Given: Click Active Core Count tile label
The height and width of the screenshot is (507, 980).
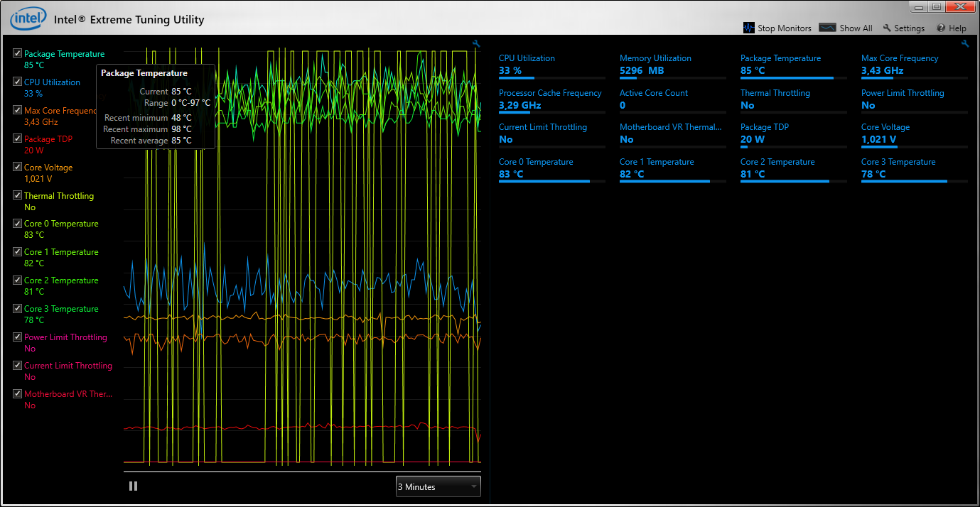Looking at the screenshot, I should tap(654, 93).
